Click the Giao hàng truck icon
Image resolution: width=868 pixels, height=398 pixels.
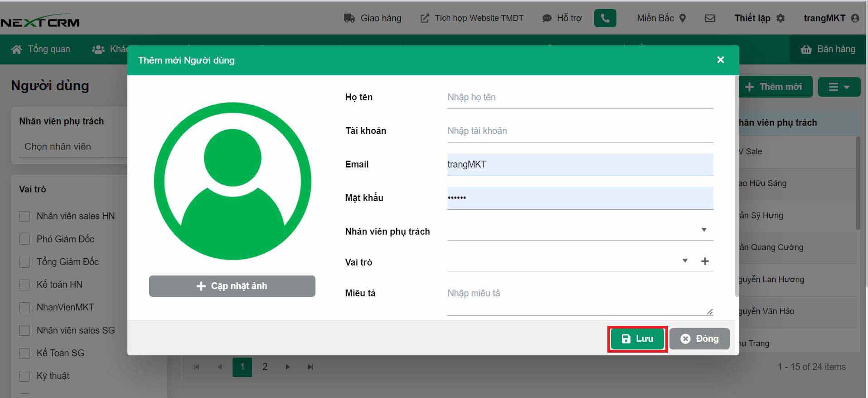349,18
